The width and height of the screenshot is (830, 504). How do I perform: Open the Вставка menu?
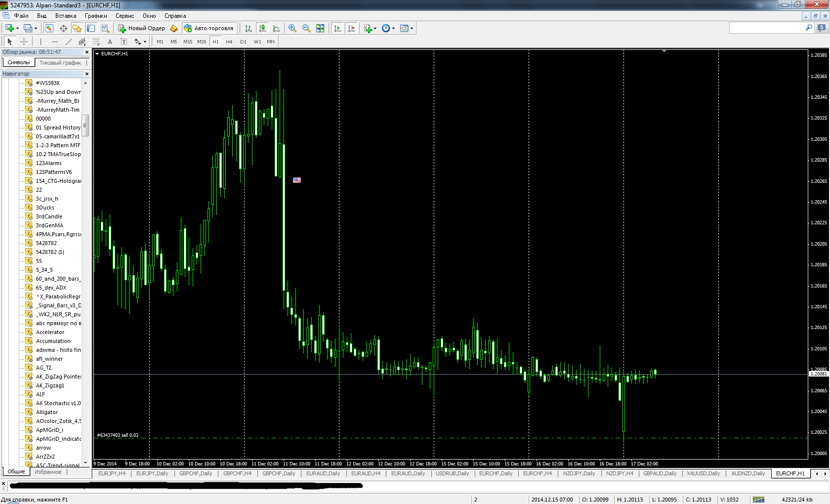tap(66, 16)
